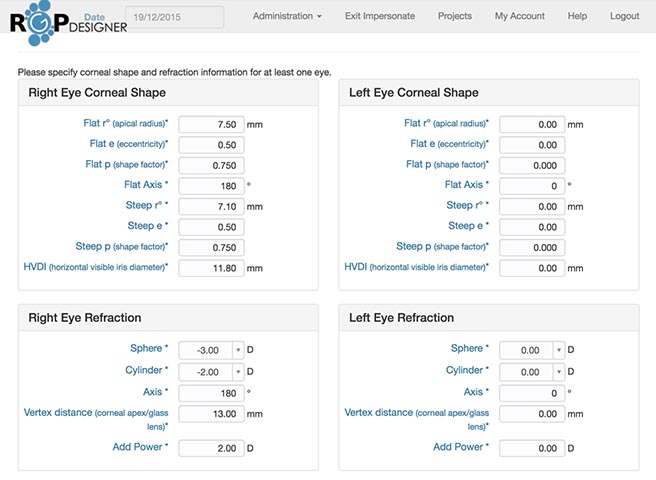Expand the Right Eye Sphere dropdown
Screen dimensions: 656x480
pos(238,350)
